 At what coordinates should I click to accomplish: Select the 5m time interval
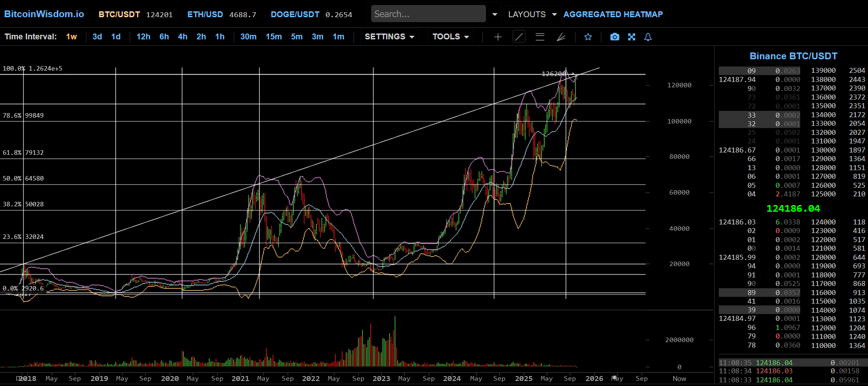click(297, 37)
